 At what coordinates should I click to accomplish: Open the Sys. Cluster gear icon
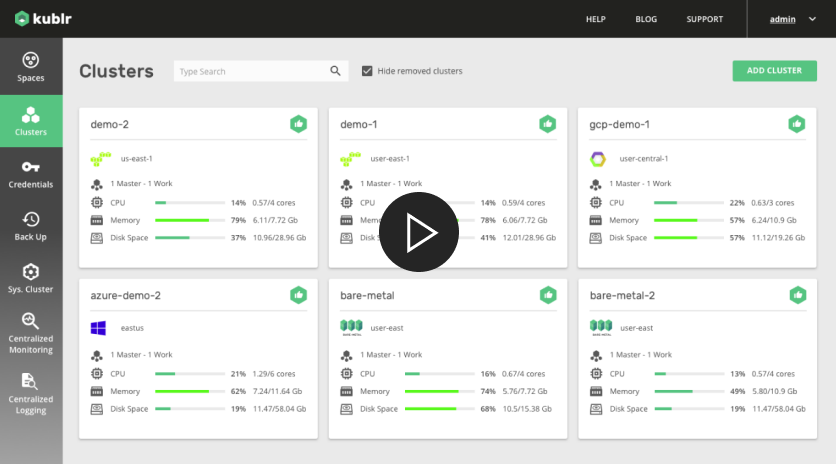[30, 272]
